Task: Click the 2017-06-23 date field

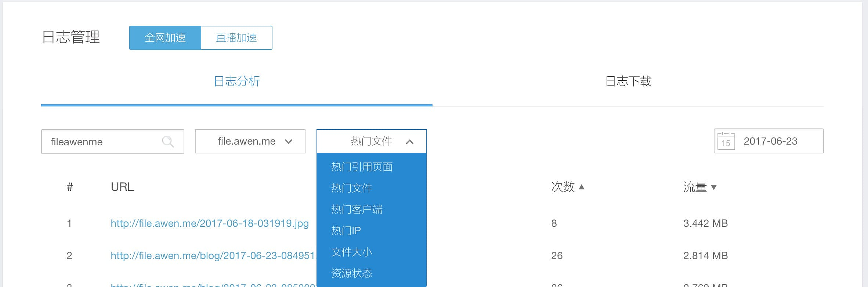Action: [770, 141]
